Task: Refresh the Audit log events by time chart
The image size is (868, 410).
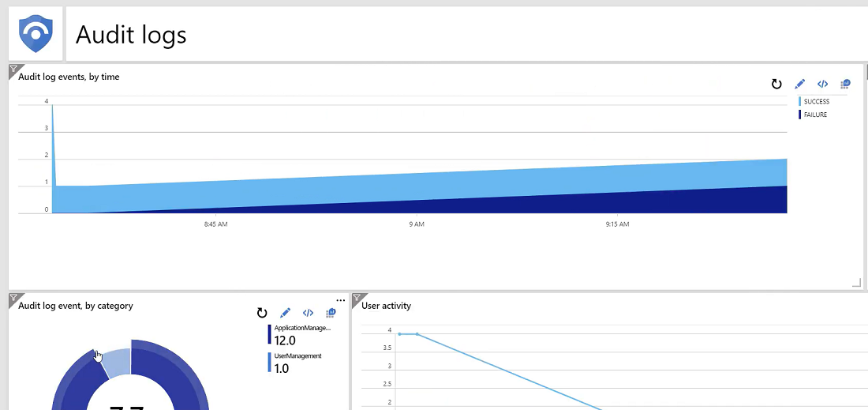Action: tap(776, 85)
